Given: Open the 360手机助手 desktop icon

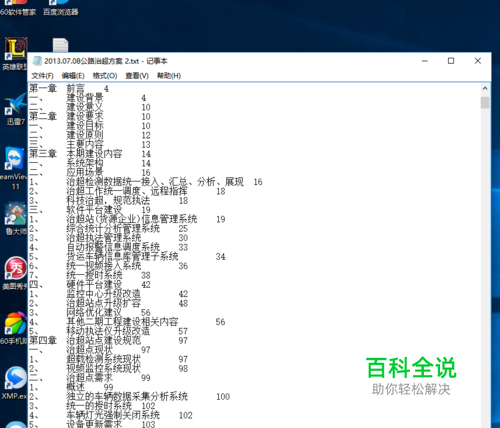Looking at the screenshot, I should point(14,328).
